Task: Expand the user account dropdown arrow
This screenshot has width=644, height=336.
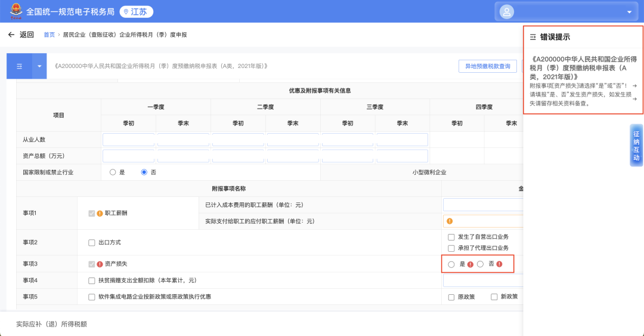Action: tap(628, 12)
